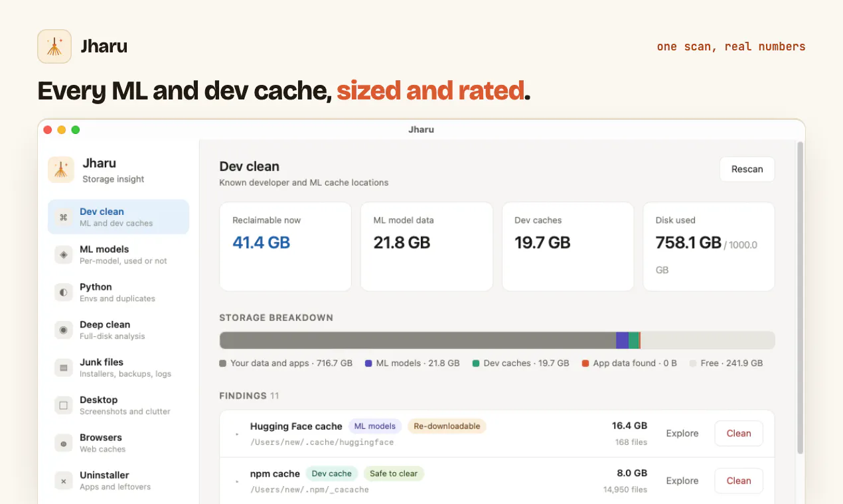Click the Free legend dot
This screenshot has height=504, width=843.
(x=693, y=363)
